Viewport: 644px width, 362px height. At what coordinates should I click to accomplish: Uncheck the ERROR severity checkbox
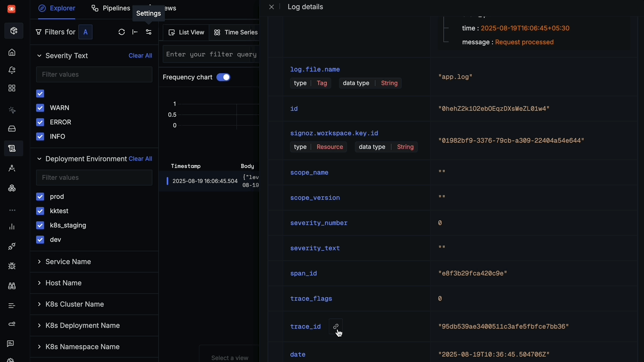40,122
